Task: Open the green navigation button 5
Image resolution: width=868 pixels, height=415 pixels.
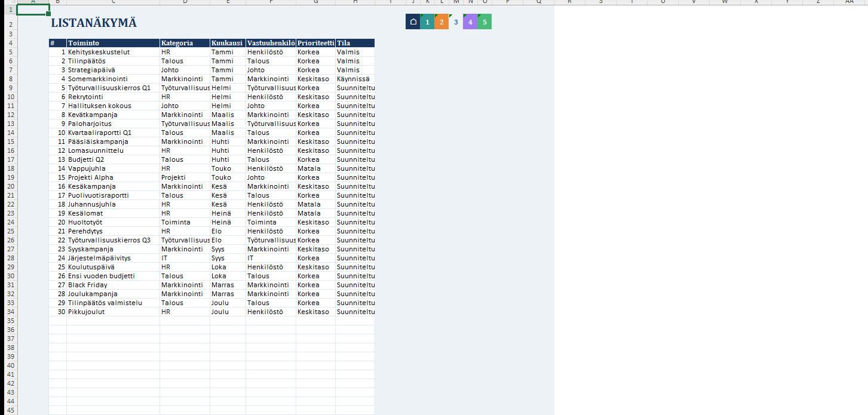Action: tap(484, 22)
